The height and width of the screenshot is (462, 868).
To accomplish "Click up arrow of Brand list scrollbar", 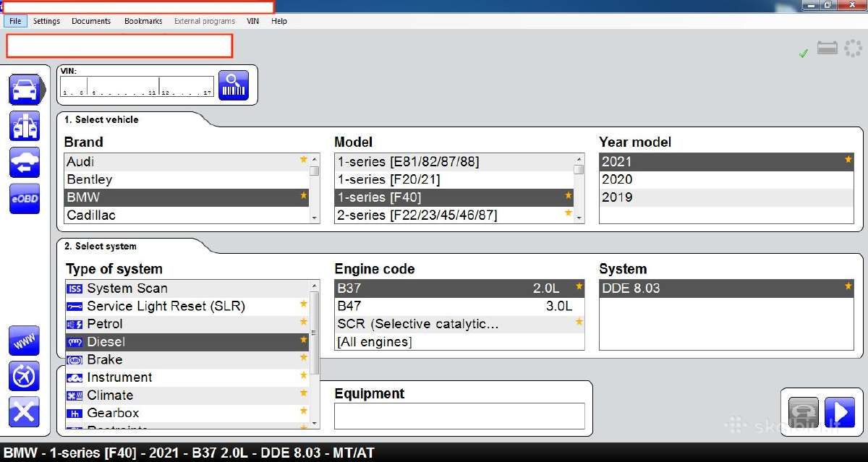I will tap(315, 159).
